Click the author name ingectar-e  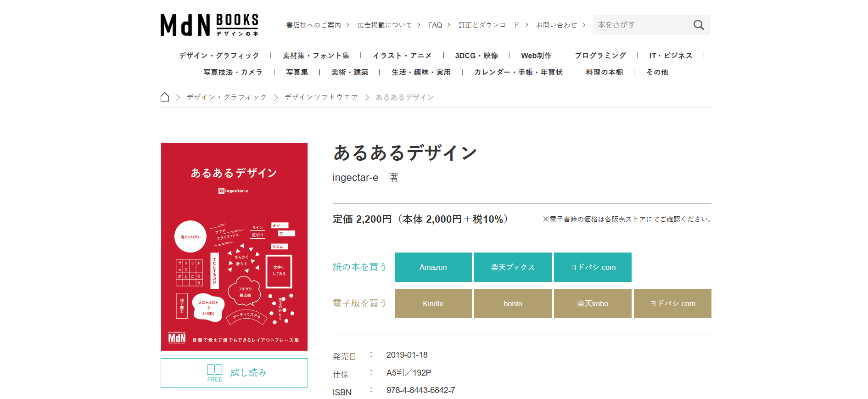[x=355, y=178]
